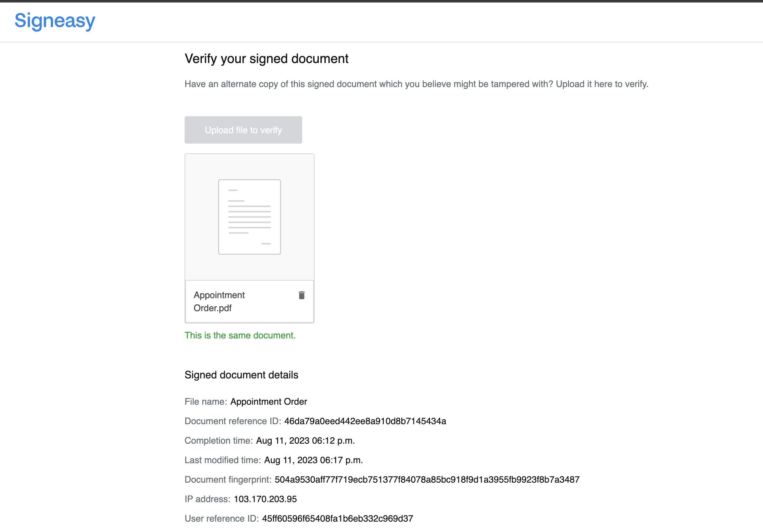Click the 'This is the same document' message
This screenshot has width=763, height=532.
(x=240, y=336)
